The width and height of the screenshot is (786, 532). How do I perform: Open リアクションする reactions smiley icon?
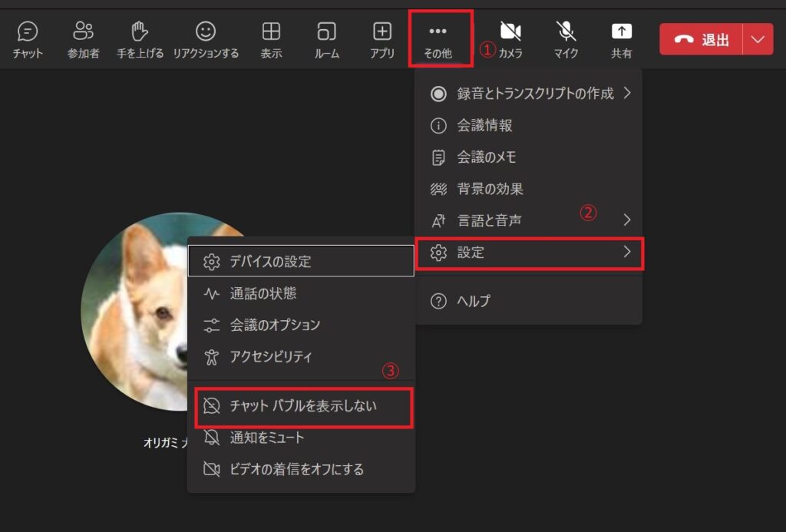point(205,31)
